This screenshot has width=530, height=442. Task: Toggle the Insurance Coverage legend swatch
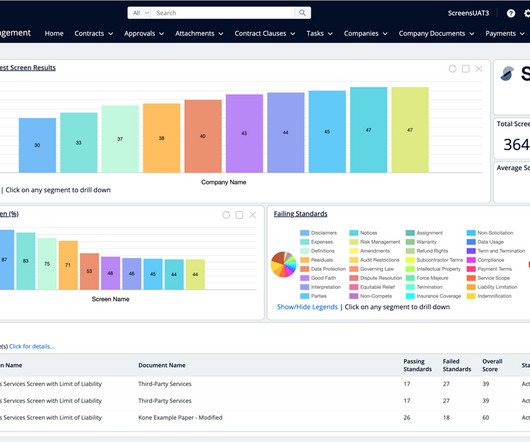(410, 296)
